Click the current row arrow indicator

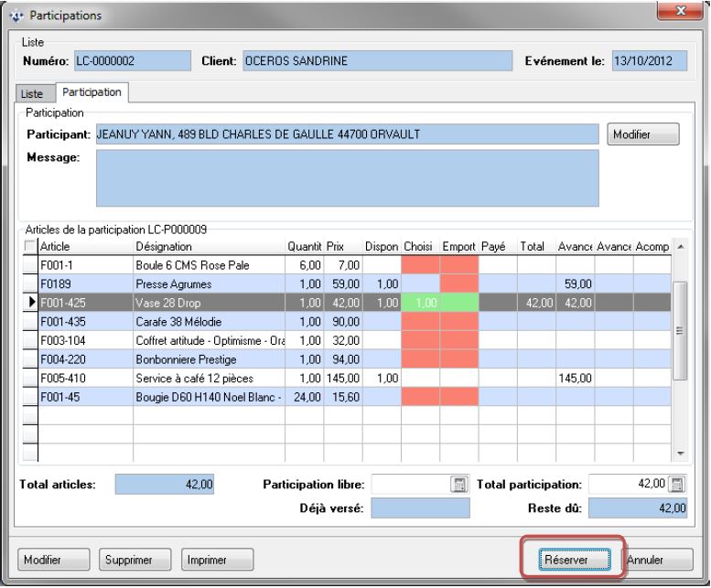pos(31,304)
